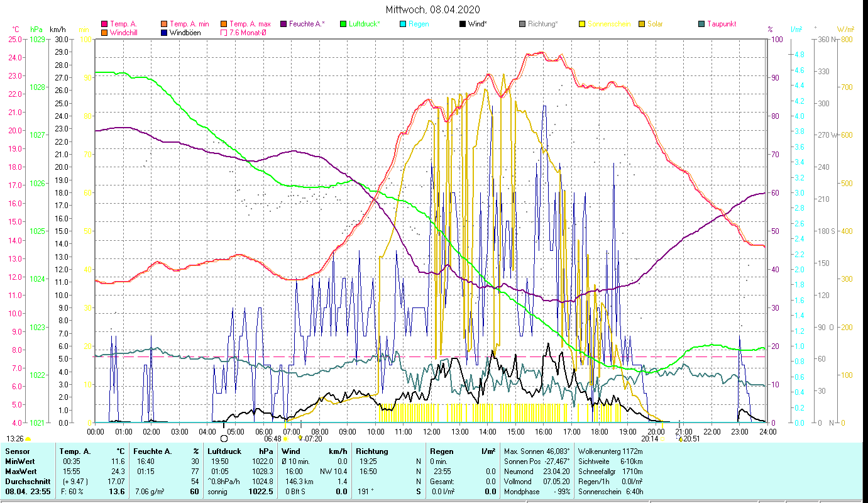Click the green Luftdruck* legend swatch
Screen dimensions: 868x503
click(343, 25)
